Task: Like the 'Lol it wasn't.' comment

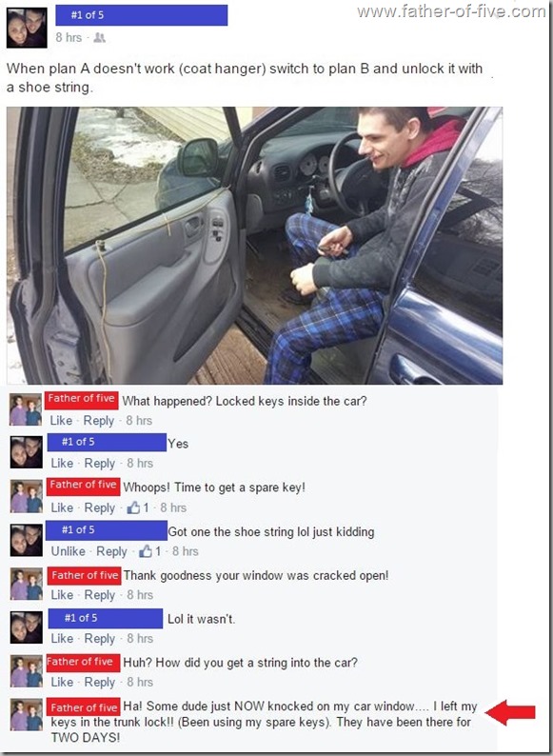Action: click(x=62, y=638)
